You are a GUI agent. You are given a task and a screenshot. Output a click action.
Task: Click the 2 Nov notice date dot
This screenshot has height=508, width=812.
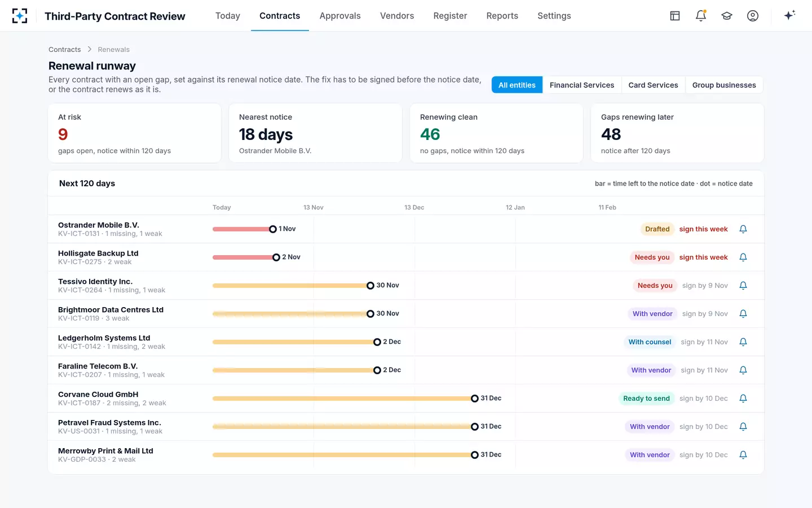click(x=276, y=257)
